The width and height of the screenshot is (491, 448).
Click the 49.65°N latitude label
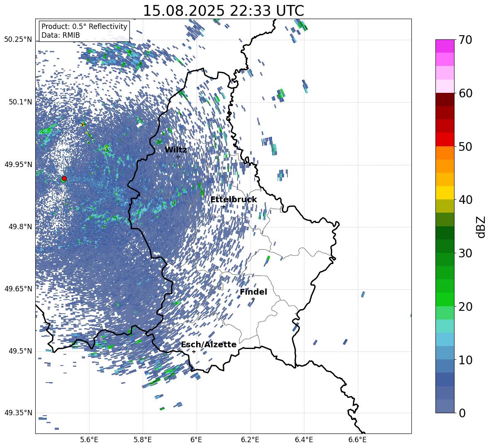coord(18,288)
